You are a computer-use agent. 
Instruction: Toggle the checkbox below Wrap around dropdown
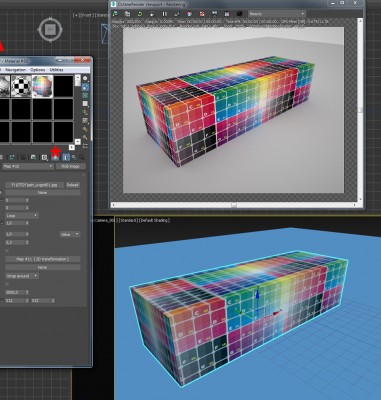tap(7, 284)
